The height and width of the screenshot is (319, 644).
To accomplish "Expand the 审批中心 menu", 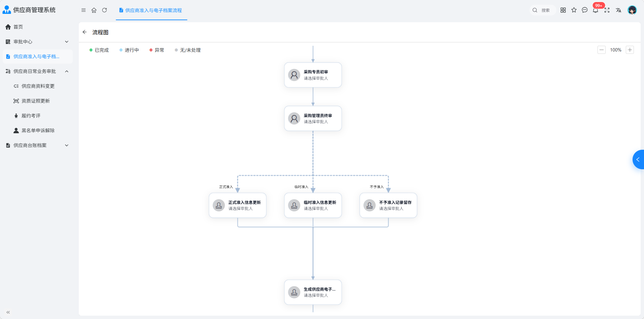I will pos(38,42).
